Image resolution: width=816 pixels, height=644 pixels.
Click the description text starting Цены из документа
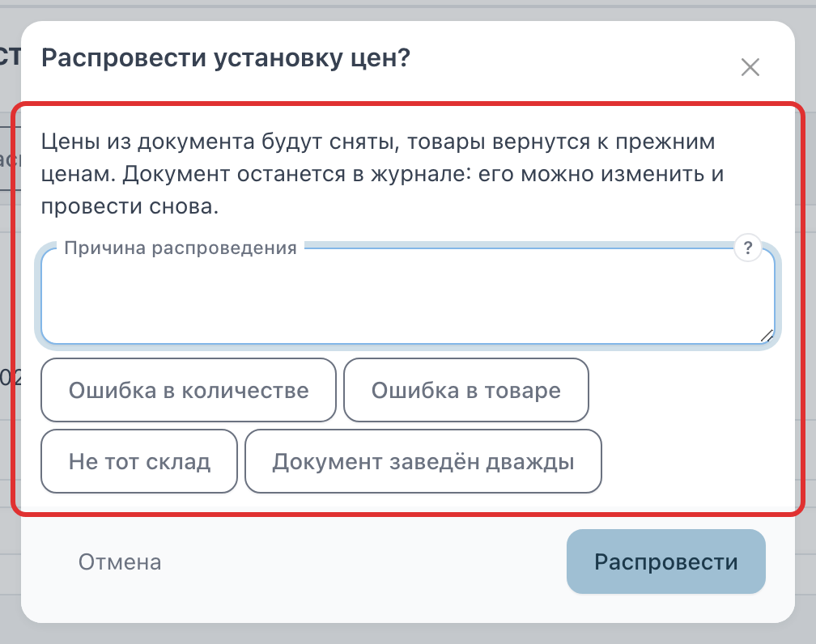[x=382, y=174]
